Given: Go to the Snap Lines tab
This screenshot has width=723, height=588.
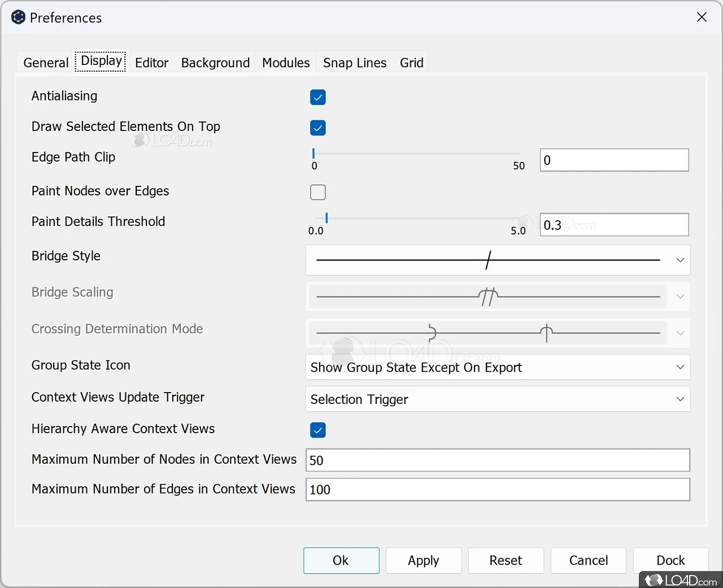Looking at the screenshot, I should coord(355,63).
